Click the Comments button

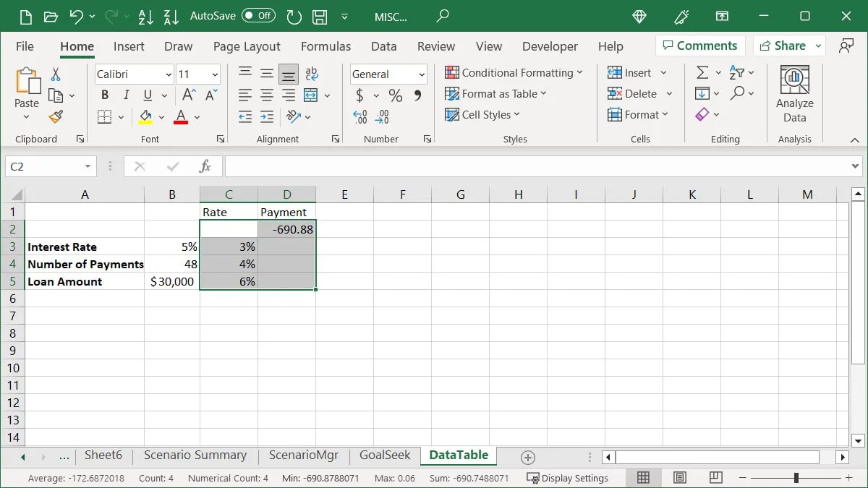699,45
